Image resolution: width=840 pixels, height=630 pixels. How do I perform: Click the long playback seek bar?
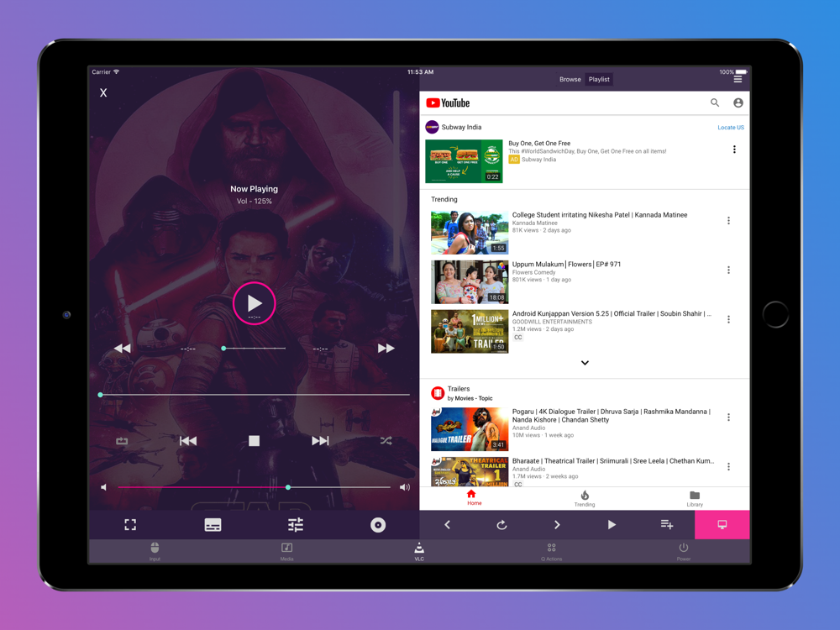[254, 395]
